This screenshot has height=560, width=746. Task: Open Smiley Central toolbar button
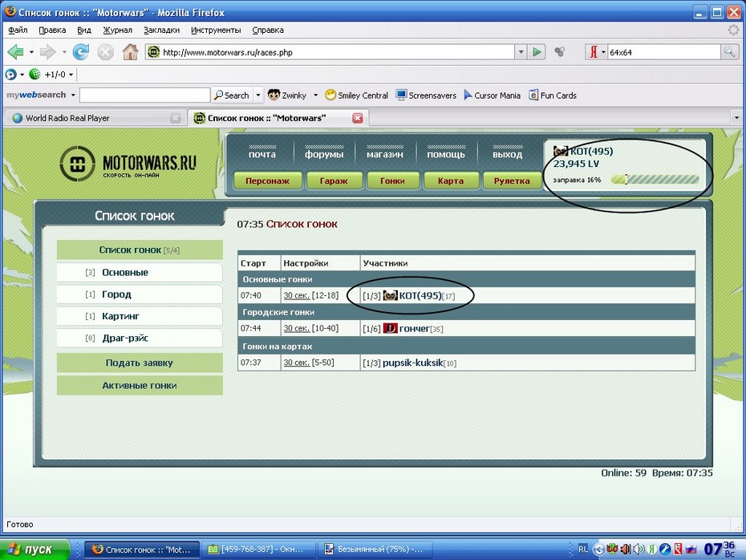click(356, 95)
